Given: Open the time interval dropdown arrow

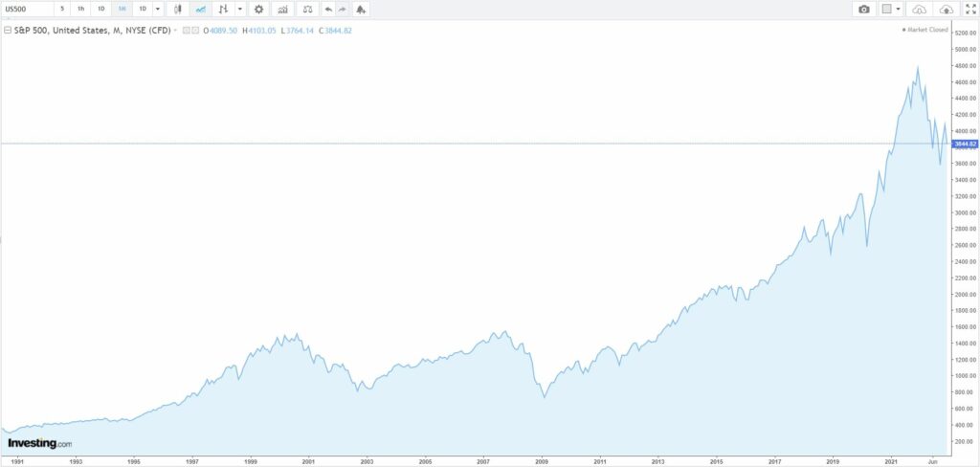Looking at the screenshot, I should [157, 9].
